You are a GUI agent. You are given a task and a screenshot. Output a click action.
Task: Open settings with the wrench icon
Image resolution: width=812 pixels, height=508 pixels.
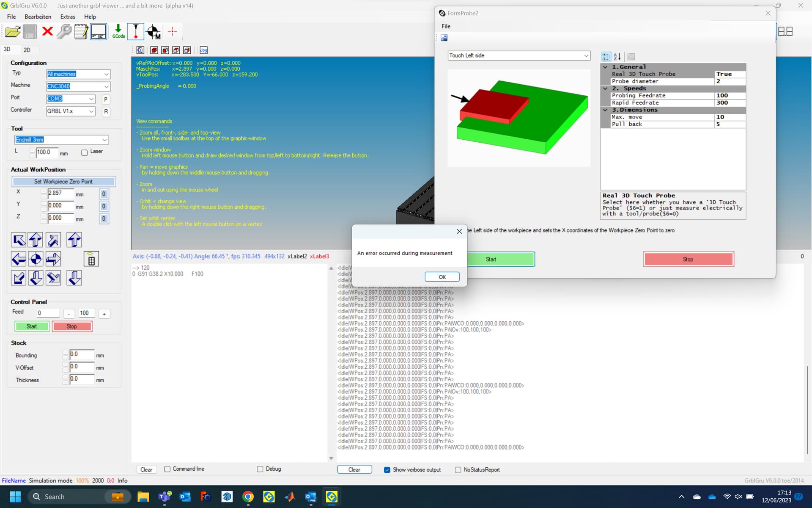coord(64,31)
